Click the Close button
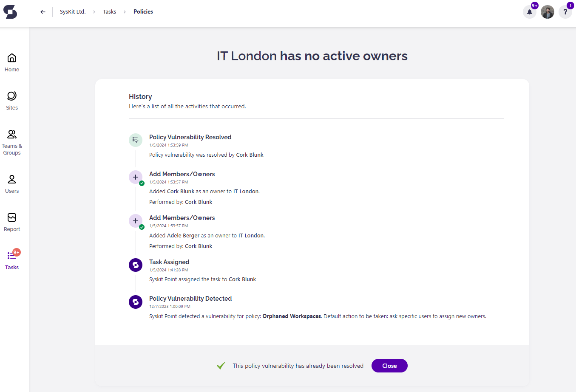 (389, 366)
